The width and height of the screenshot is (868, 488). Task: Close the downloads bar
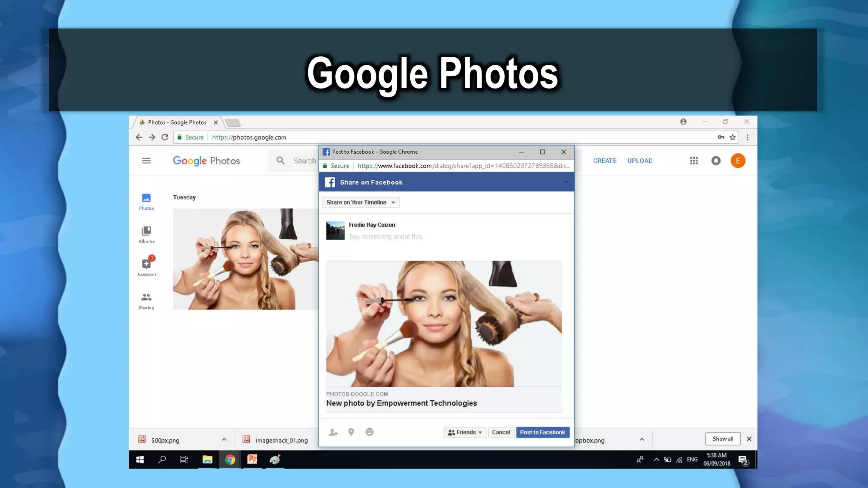coord(749,439)
